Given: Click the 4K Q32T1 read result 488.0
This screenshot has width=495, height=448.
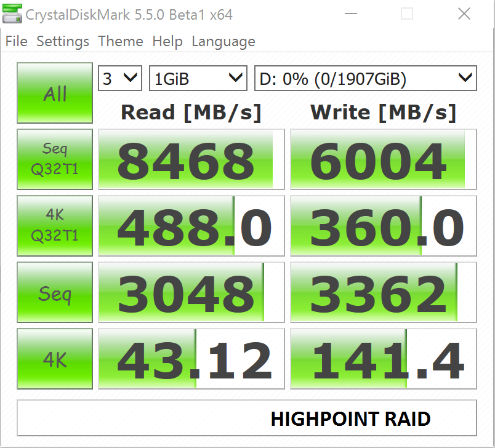Looking at the screenshot, I should pos(191,226).
